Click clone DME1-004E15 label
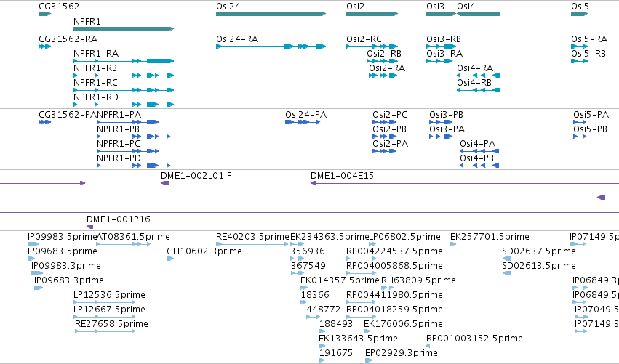The height and width of the screenshot is (364, 619). pos(342,176)
